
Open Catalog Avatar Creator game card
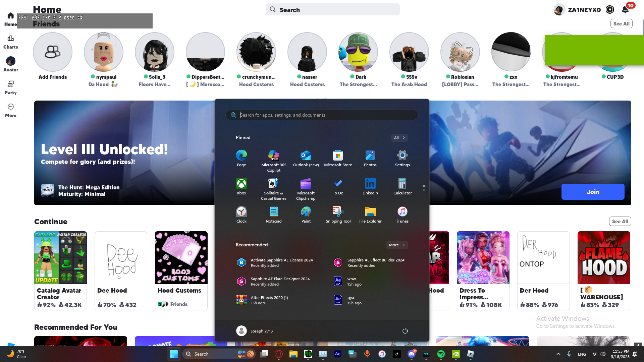point(60,270)
